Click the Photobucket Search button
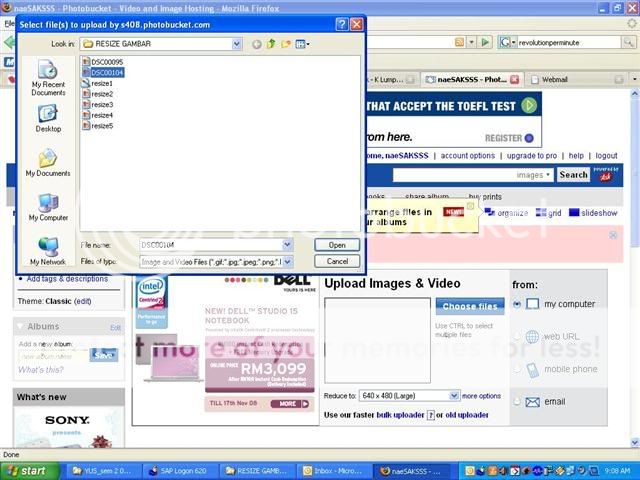Image resolution: width=640 pixels, height=480 pixels. click(573, 175)
